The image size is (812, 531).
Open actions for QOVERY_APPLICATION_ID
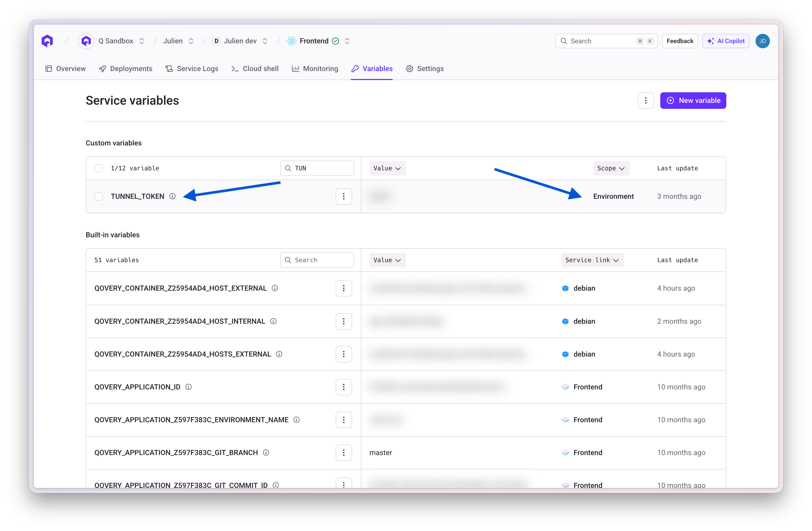pos(344,387)
